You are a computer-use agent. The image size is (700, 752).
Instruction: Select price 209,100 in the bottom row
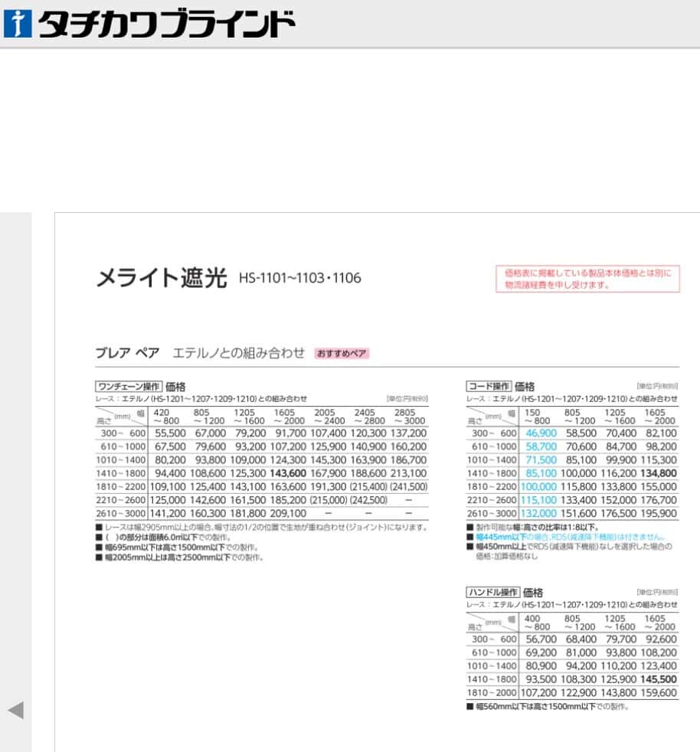pos(288,513)
